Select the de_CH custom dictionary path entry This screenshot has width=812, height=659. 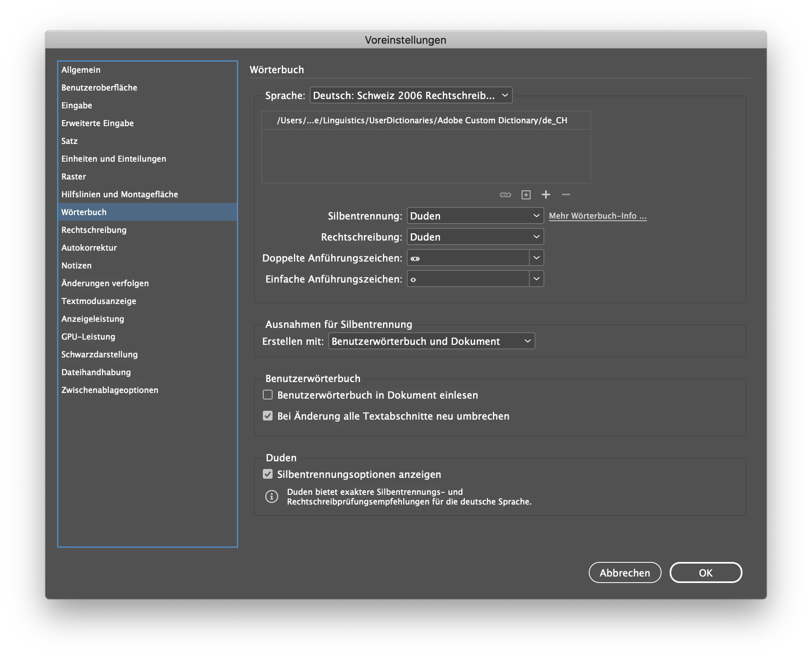coord(422,120)
